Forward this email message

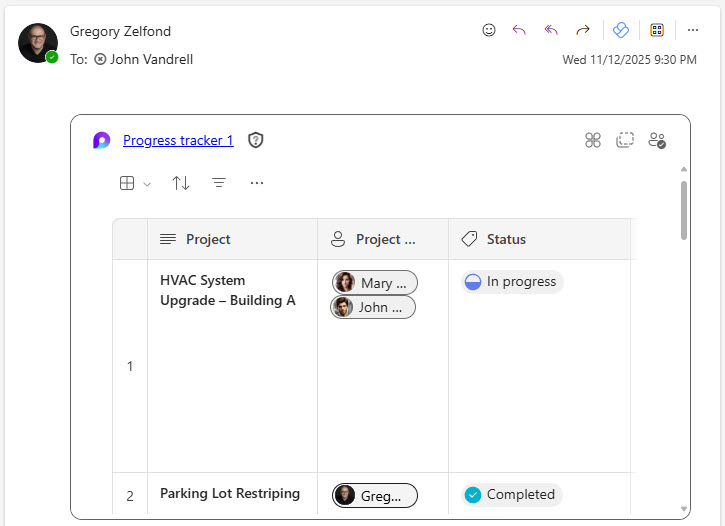583,30
